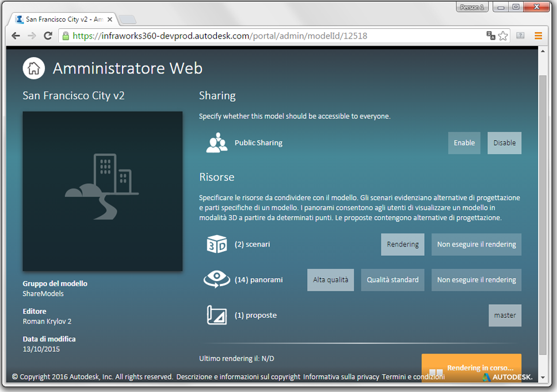Viewport: 557px width, 392px height.
Task: Choose Qualità standard for panorami
Action: point(392,280)
